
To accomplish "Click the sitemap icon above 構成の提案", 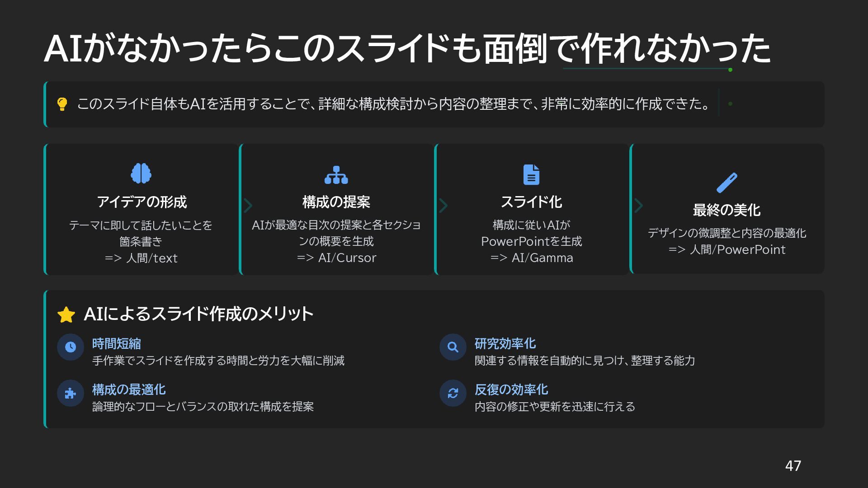I will pos(336,175).
